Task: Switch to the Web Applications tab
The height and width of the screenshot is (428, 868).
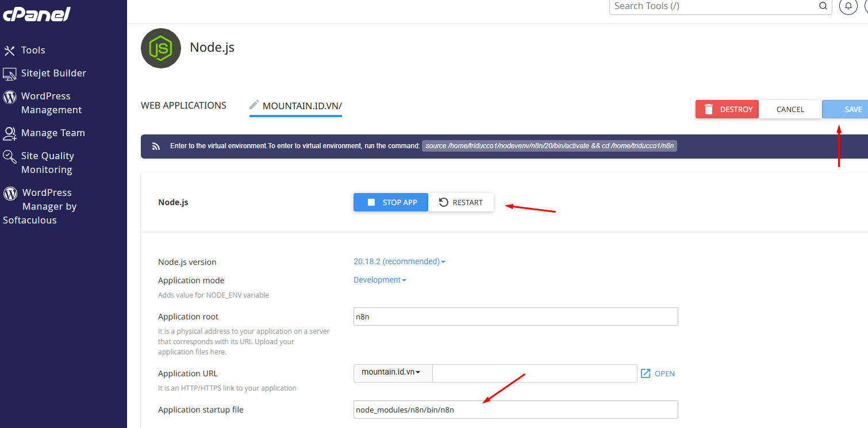Action: 183,105
